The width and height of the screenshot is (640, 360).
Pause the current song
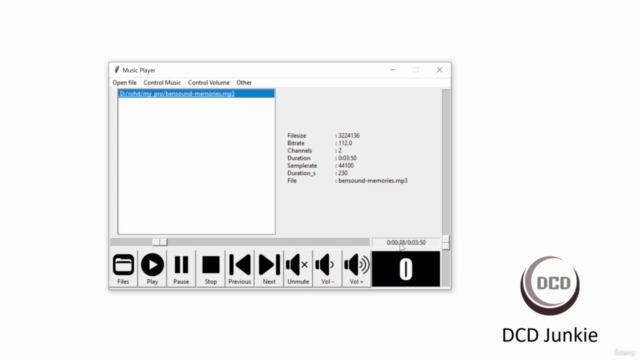coord(181,269)
